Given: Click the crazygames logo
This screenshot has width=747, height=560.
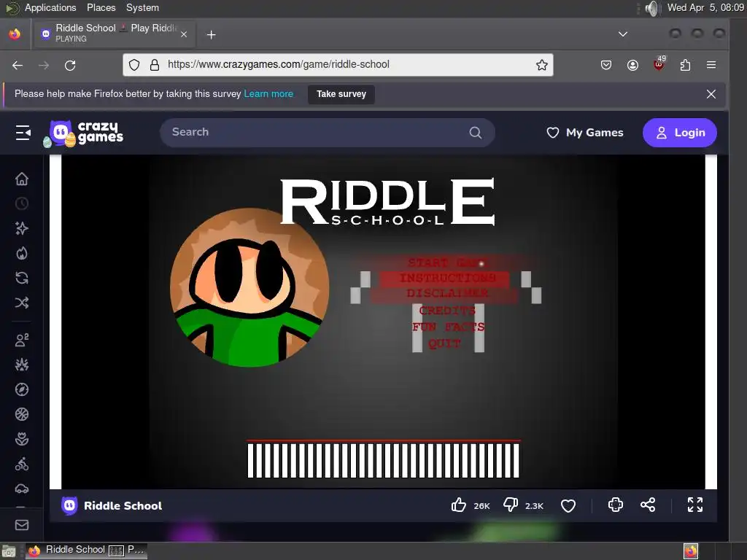Looking at the screenshot, I should pos(83,133).
